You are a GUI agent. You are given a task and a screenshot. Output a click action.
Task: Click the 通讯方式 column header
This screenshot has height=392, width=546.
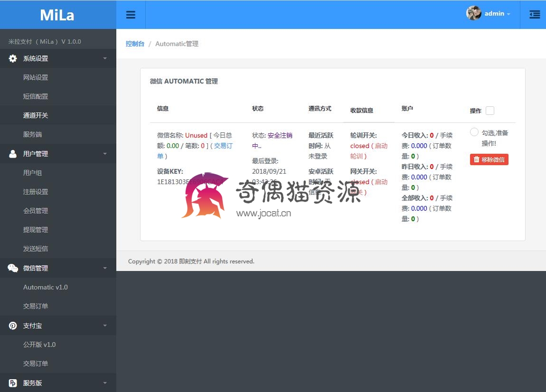pos(320,109)
